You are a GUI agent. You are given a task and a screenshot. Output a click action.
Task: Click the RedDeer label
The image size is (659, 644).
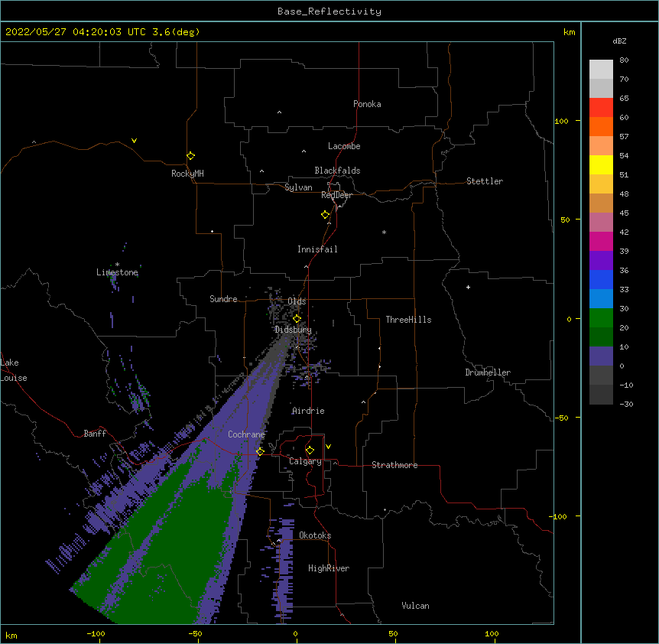coord(336,195)
